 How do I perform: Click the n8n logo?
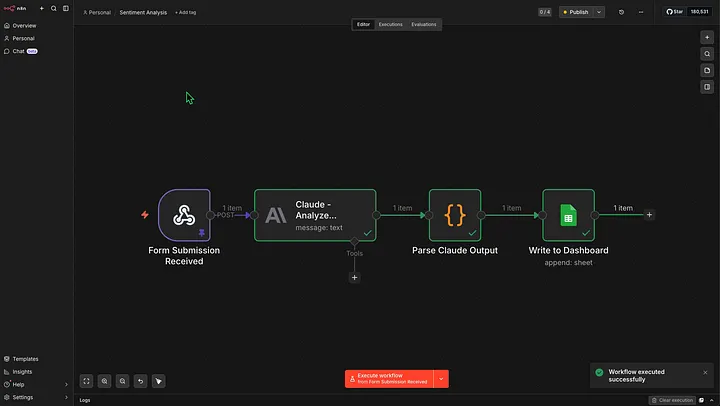pyautogui.click(x=15, y=8)
